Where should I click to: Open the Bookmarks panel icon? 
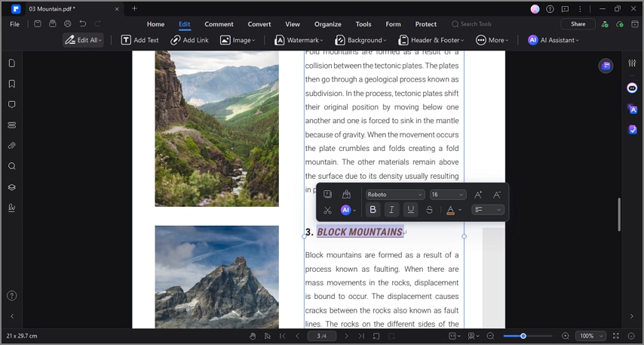click(x=12, y=84)
